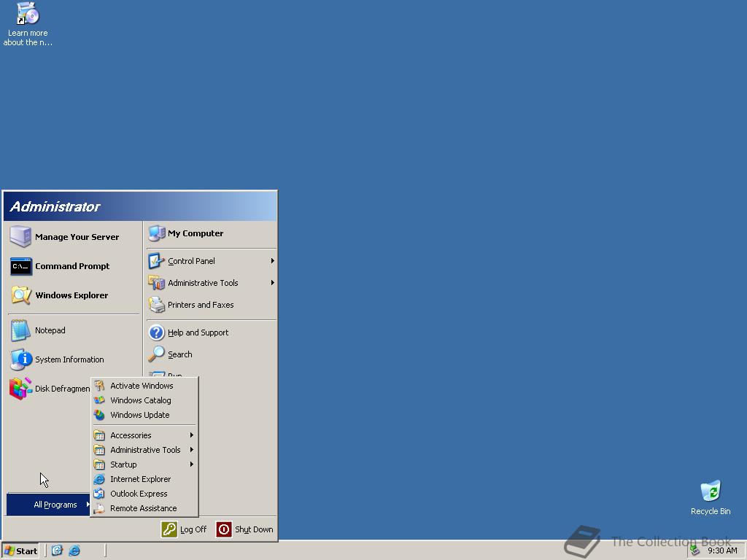The height and width of the screenshot is (560, 747).
Task: Click Startup folder icon
Action: (x=99, y=464)
